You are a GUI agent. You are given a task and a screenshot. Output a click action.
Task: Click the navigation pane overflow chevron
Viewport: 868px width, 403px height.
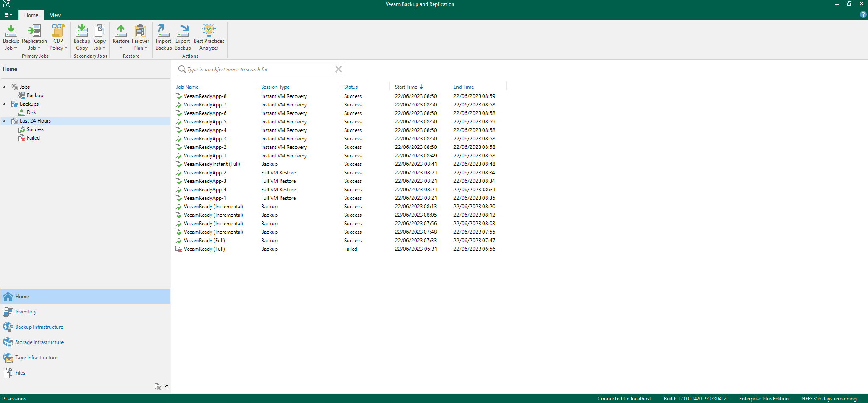click(167, 387)
